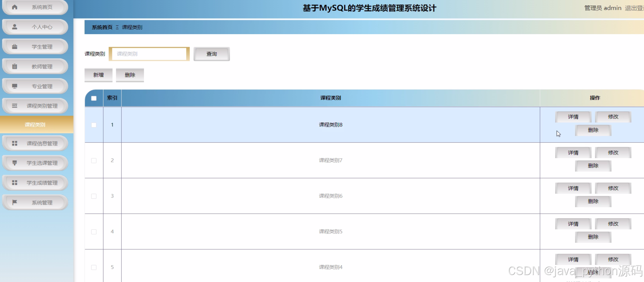The height and width of the screenshot is (282, 644).
Task: Click the 退出登录 logout link
Action: (634, 8)
